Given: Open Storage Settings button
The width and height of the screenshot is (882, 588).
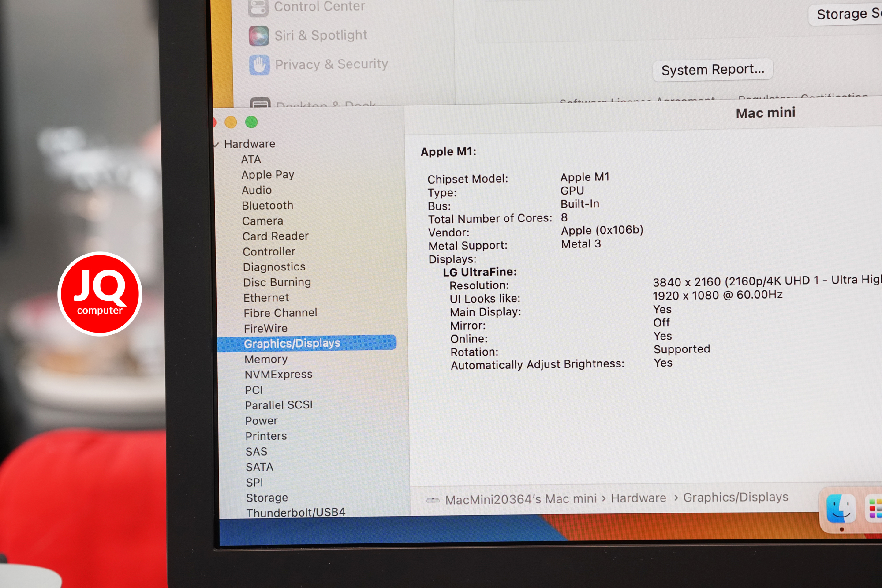Looking at the screenshot, I should (x=846, y=14).
